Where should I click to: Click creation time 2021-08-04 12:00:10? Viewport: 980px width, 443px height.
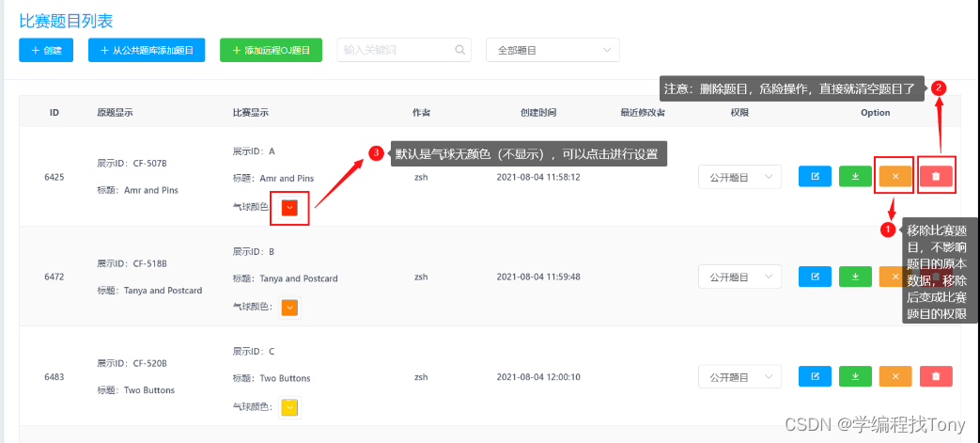coord(538,376)
